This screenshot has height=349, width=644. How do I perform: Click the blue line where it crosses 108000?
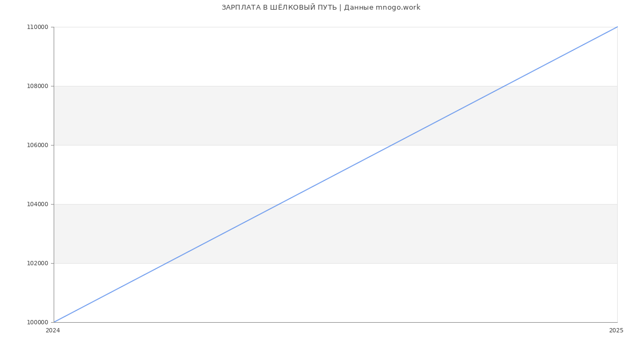pos(504,86)
